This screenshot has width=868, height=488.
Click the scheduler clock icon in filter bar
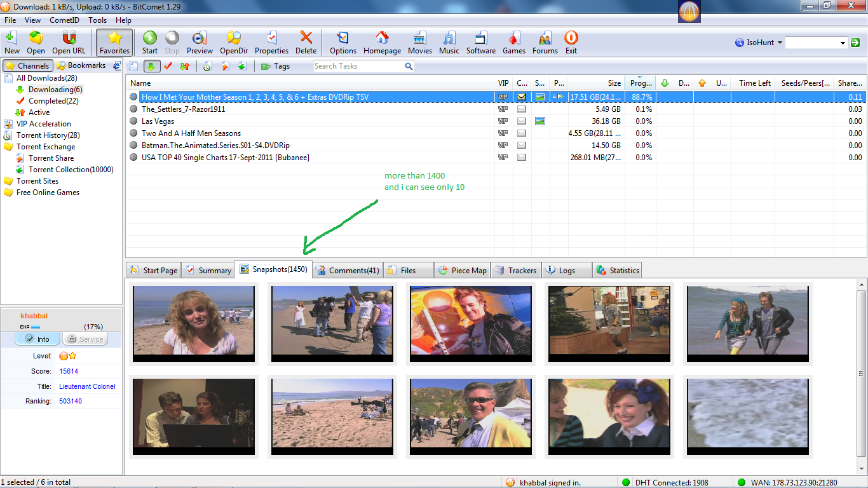(207, 66)
